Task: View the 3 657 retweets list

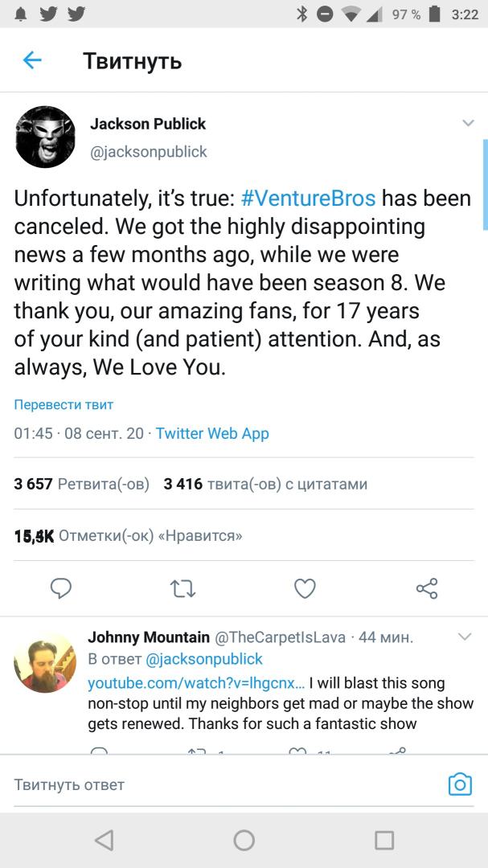Action: click(81, 484)
